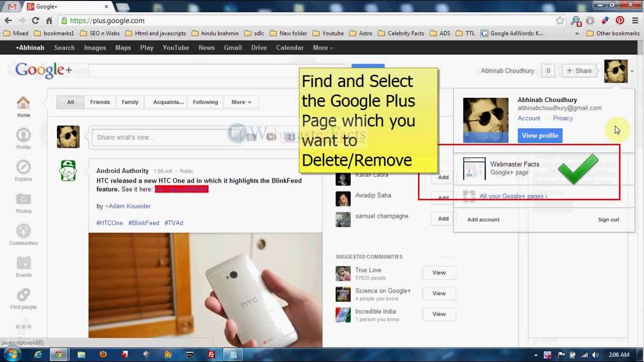
Task: Open the Windows Start menu
Action: (12, 354)
